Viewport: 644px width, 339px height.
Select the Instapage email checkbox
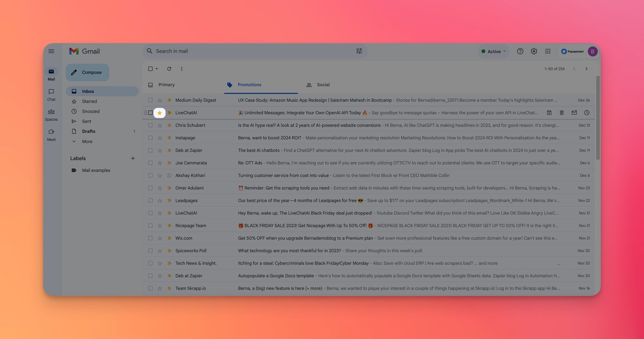point(150,138)
